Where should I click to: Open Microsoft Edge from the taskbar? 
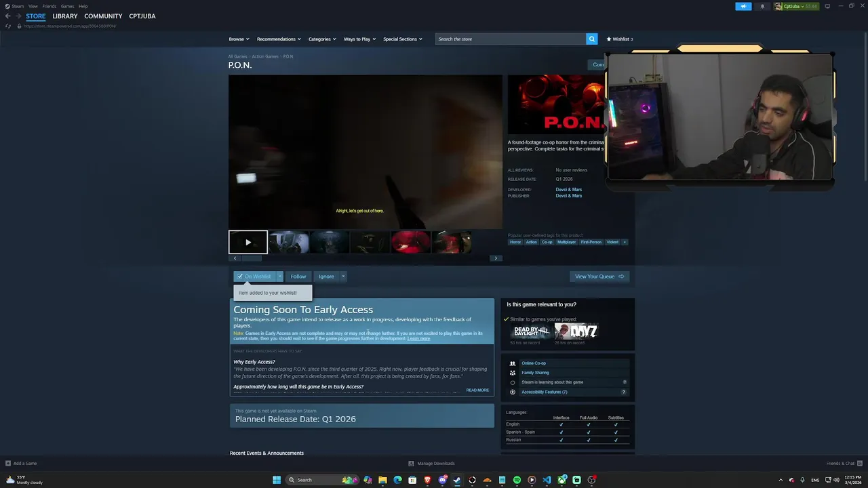tap(397, 480)
